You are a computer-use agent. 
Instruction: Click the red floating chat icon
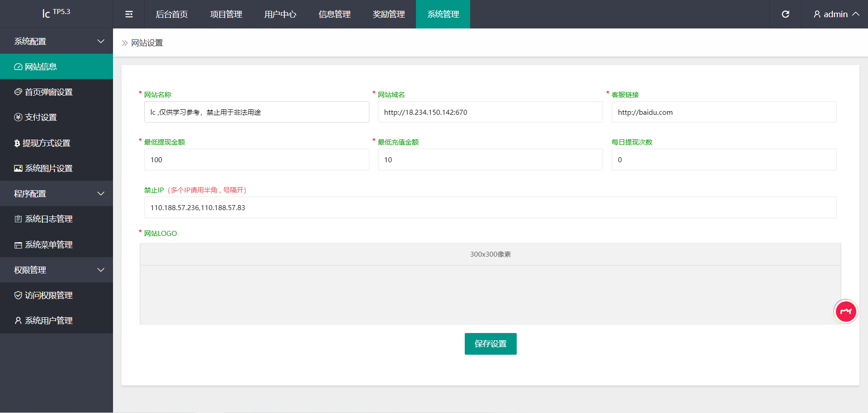point(845,311)
